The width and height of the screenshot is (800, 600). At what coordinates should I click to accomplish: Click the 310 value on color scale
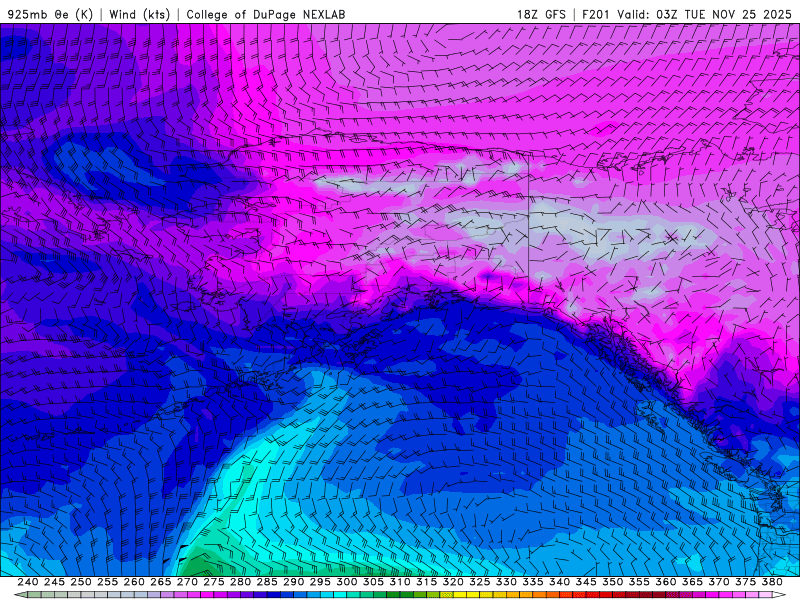tap(400, 582)
